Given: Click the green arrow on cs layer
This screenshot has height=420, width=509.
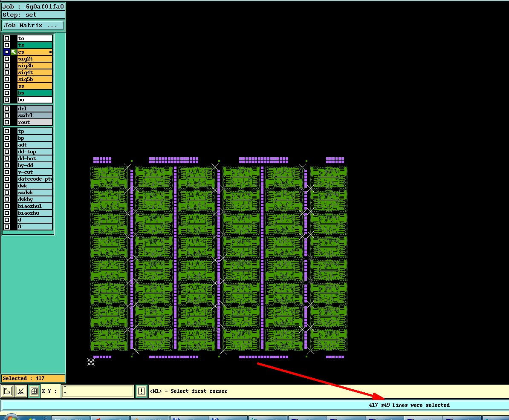Looking at the screenshot, I should point(13,52).
